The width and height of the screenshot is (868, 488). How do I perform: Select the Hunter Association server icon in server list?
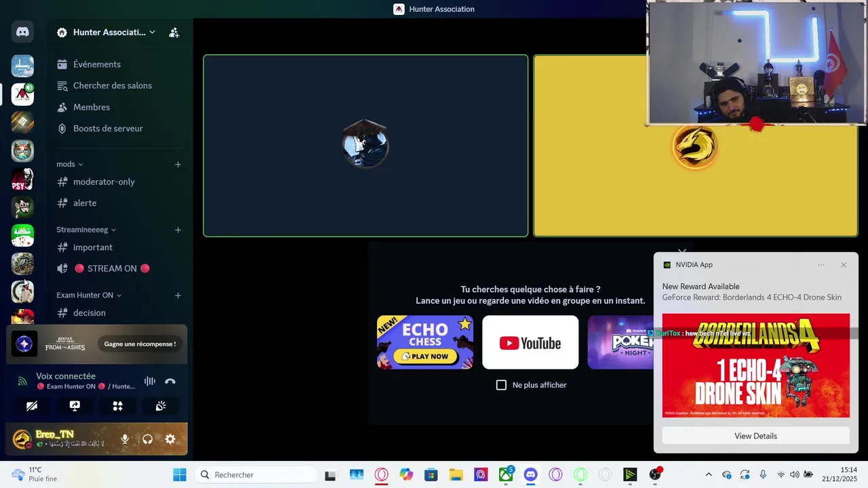22,94
